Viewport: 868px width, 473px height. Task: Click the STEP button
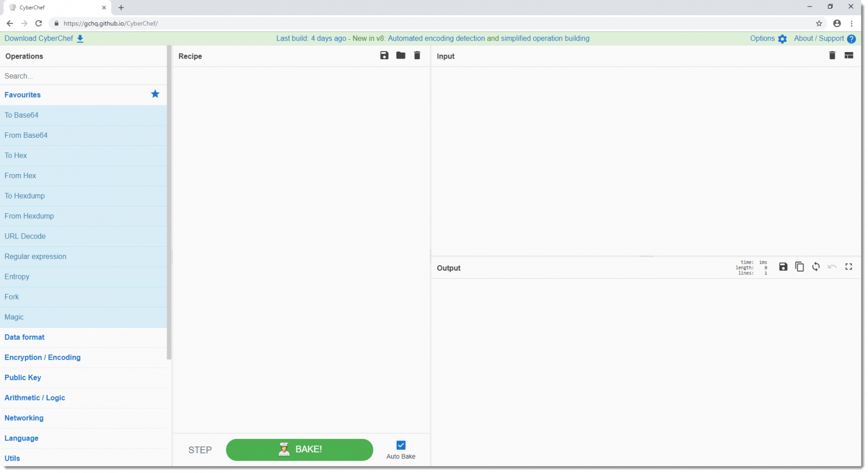pyautogui.click(x=200, y=450)
